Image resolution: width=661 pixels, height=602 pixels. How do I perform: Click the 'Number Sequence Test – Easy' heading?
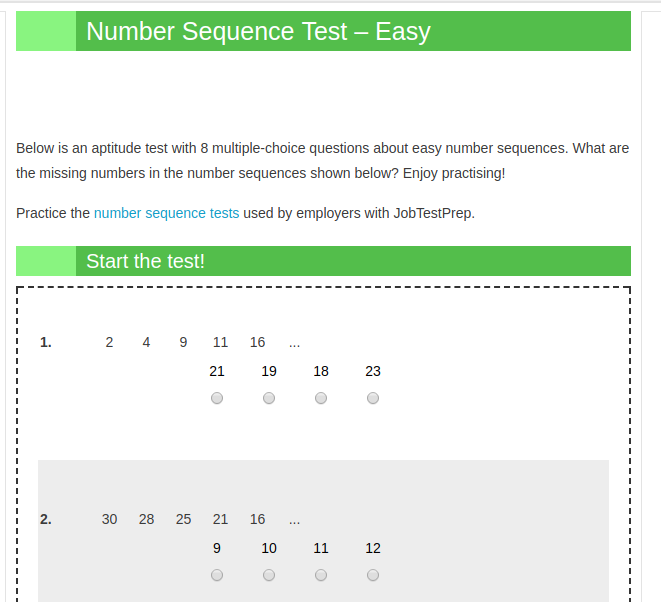[x=258, y=31]
